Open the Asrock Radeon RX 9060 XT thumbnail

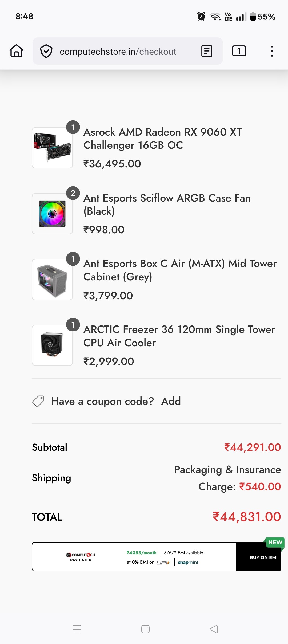(52, 148)
